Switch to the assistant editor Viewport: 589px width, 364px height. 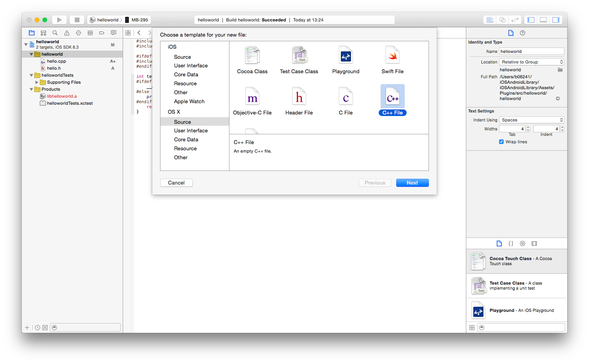click(503, 20)
